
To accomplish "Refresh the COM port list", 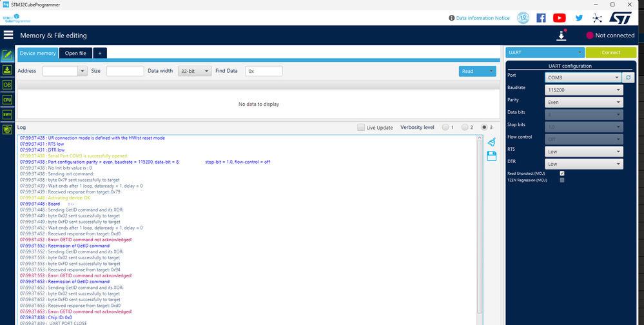I will (628, 77).
